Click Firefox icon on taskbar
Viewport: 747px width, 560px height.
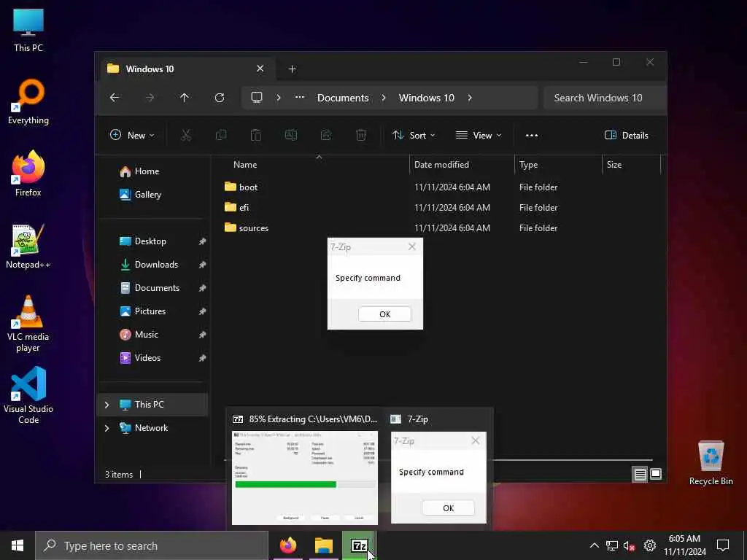point(287,545)
